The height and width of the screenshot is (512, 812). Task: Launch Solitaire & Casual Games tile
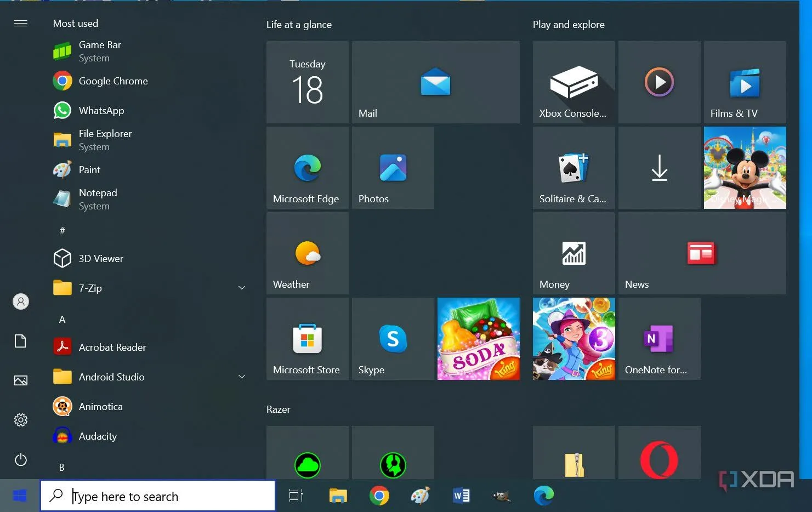pos(573,168)
